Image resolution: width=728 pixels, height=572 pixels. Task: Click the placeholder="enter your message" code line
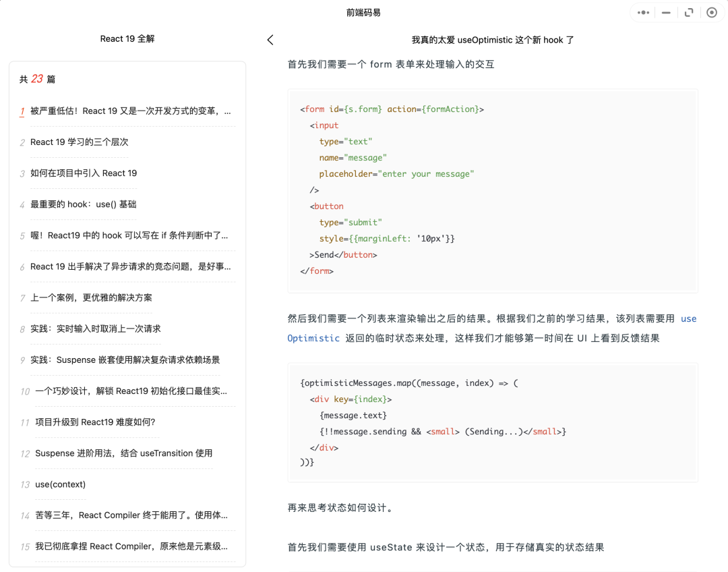coord(396,174)
